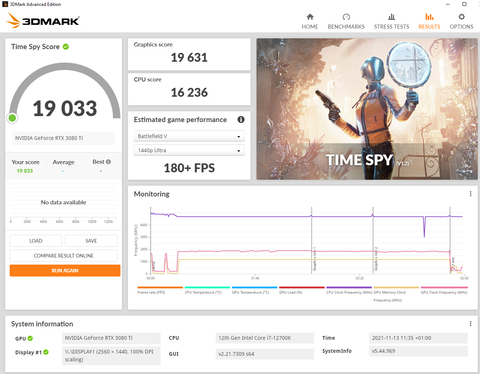Viewport: 480px width, 374px height.
Task: Click COMPARE RESULT ONLINE button
Action: tap(64, 256)
